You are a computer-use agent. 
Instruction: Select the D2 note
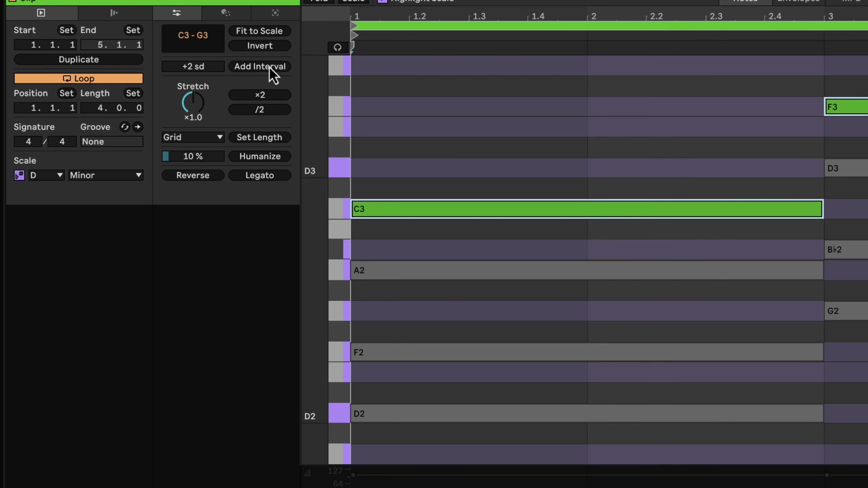pyautogui.click(x=587, y=413)
